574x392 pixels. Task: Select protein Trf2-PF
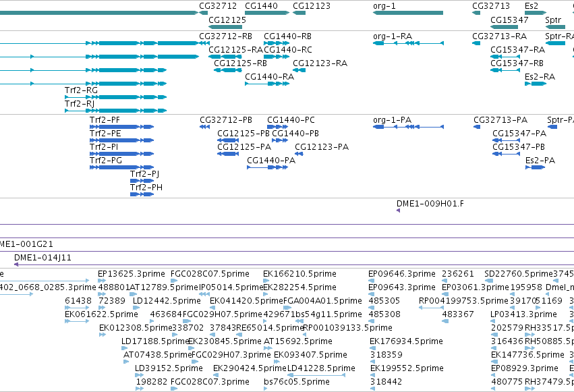coord(121,127)
